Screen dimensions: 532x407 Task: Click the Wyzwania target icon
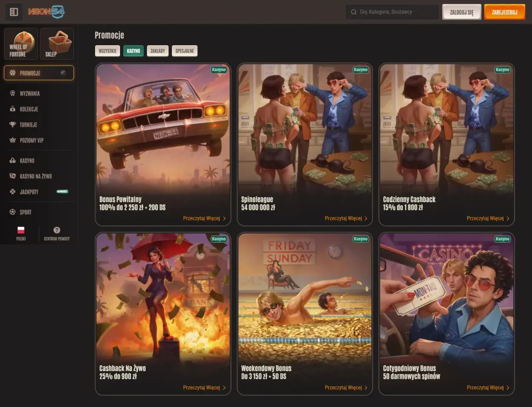coord(12,94)
